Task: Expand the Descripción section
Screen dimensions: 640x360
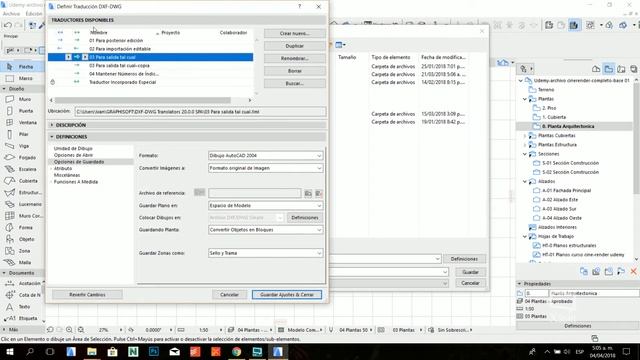Action: 52,125
